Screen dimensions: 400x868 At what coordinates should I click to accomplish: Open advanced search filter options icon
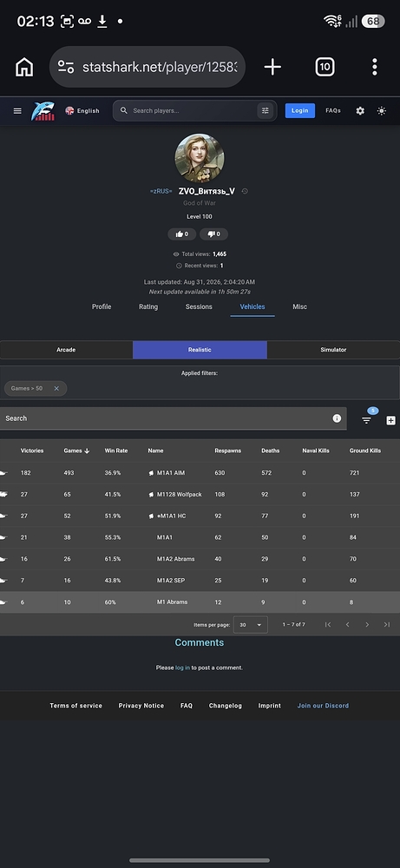point(266,111)
